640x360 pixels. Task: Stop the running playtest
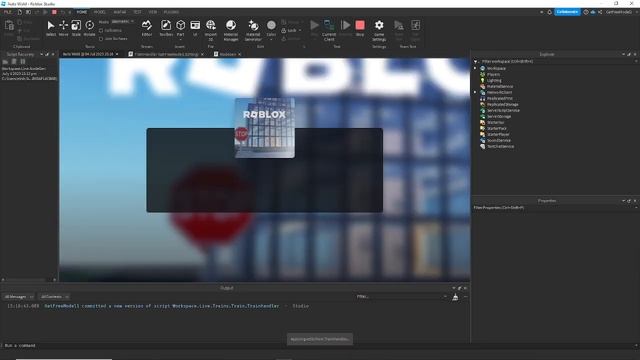[x=360, y=28]
